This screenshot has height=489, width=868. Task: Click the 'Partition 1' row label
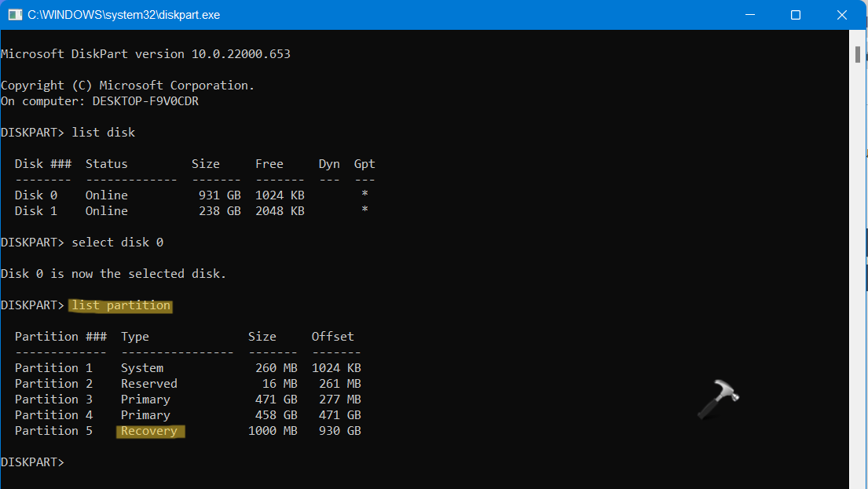tap(53, 368)
